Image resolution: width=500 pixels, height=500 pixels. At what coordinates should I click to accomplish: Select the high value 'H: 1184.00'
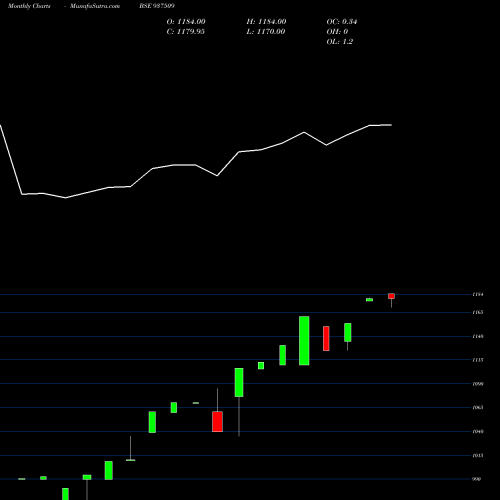266,22
